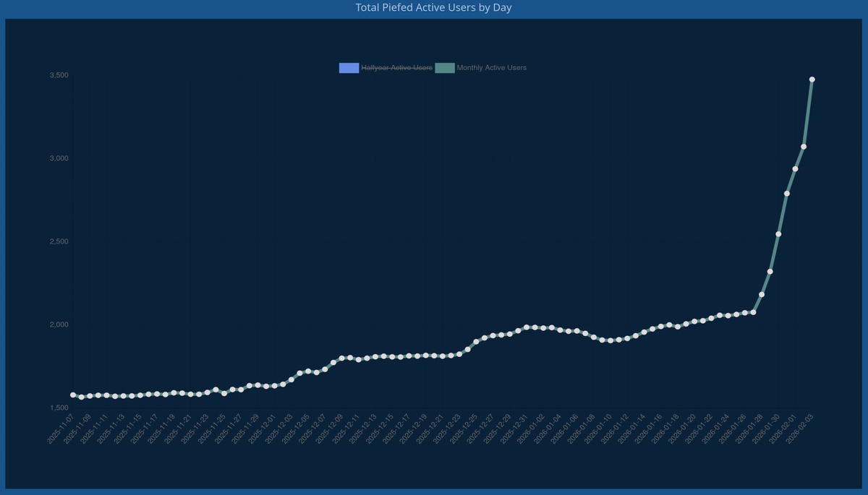The image size is (868, 495).
Task: Click the data point for 2026-01-30
Action: tap(778, 234)
